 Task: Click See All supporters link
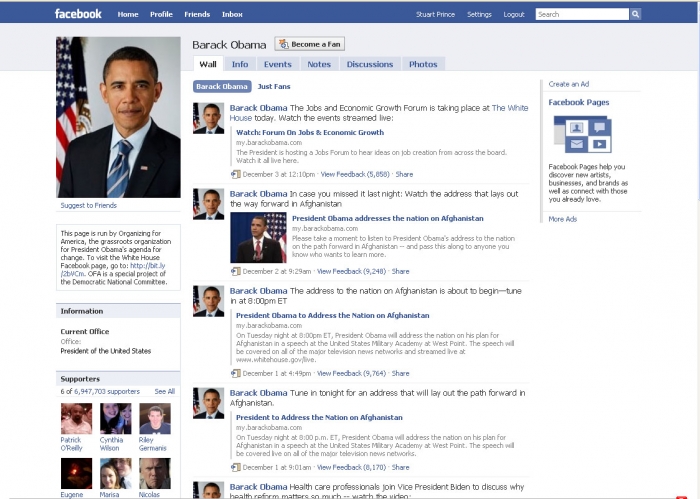[x=165, y=391]
